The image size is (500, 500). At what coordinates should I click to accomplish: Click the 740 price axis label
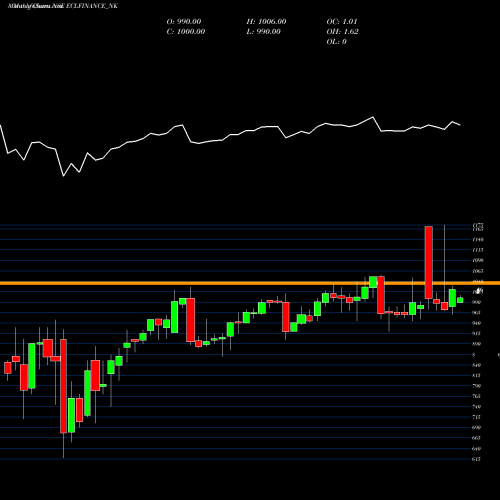[477, 406]
